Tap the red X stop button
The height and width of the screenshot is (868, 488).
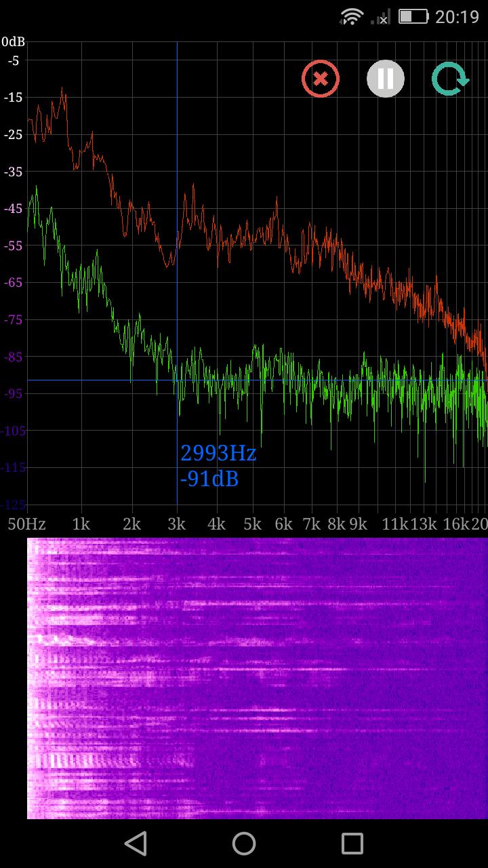[x=321, y=79]
